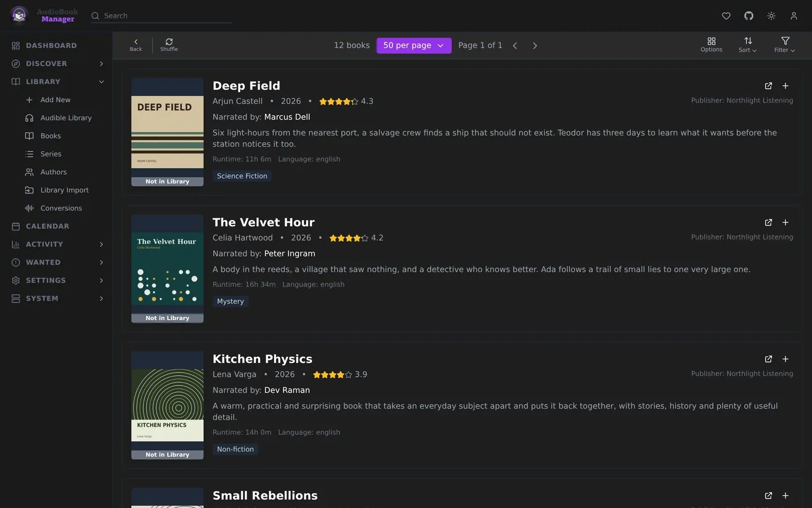Add Small Rebellions with plus icon
The width and height of the screenshot is (812, 508).
coord(785,496)
